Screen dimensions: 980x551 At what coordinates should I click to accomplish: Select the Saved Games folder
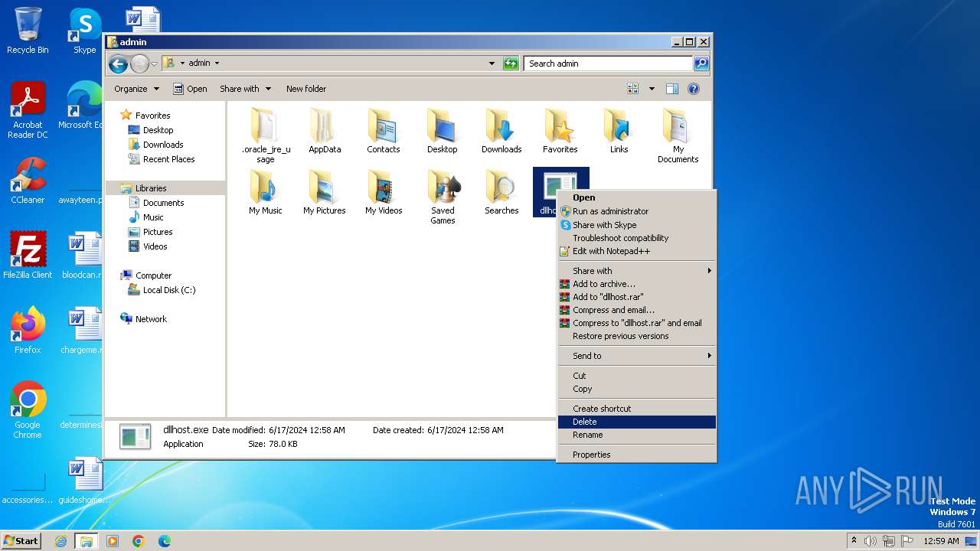(443, 197)
